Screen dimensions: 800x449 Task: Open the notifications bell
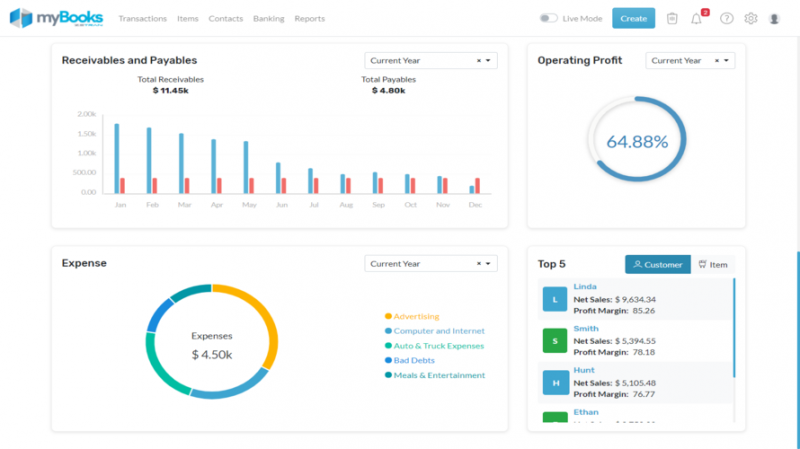coord(697,18)
